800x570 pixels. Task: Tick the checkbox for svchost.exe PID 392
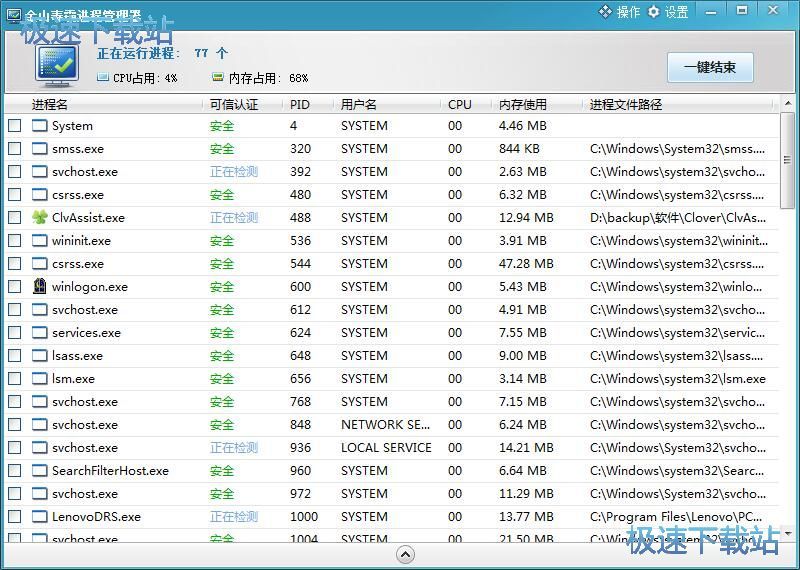(15, 171)
